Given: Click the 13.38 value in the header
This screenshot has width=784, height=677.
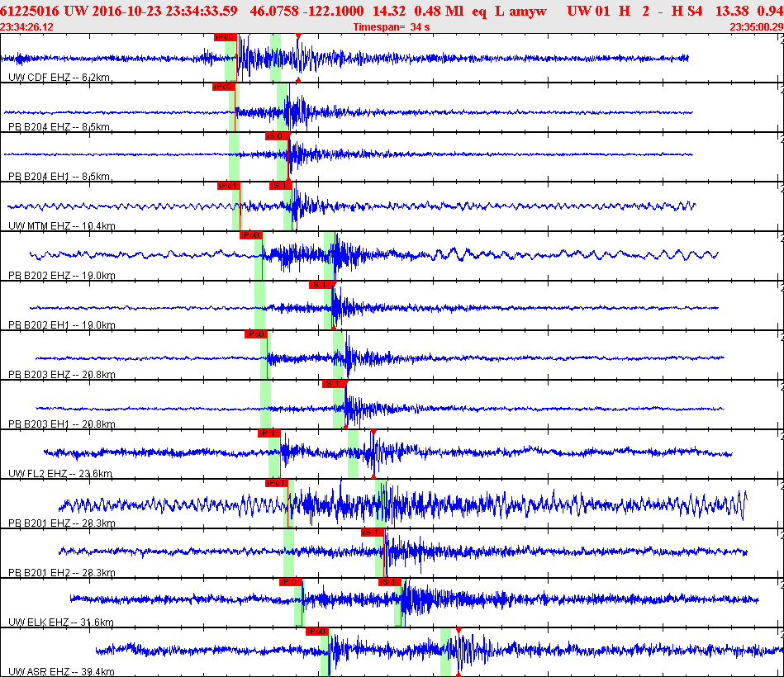Looking at the screenshot, I should pos(732,11).
